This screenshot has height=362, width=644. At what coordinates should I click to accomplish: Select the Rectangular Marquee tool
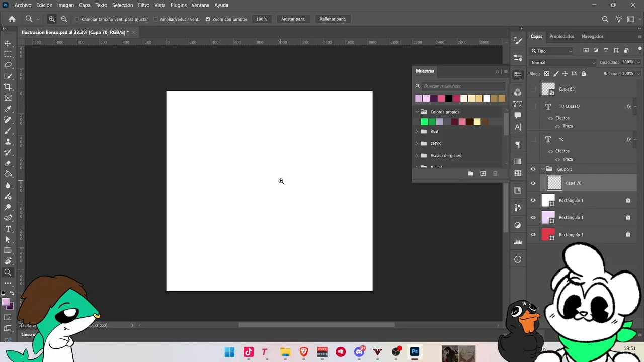click(x=8, y=54)
